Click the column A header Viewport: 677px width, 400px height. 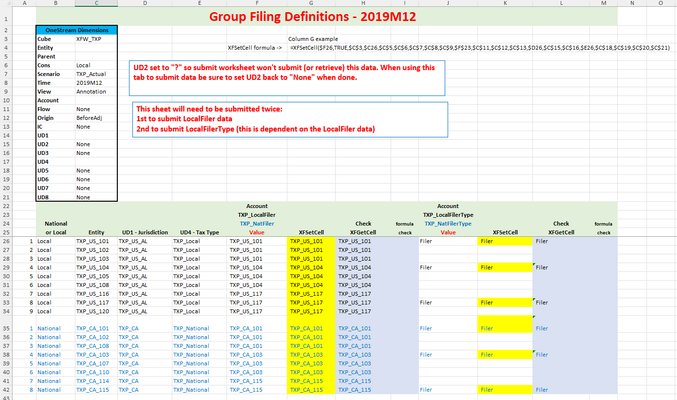pos(24,3)
